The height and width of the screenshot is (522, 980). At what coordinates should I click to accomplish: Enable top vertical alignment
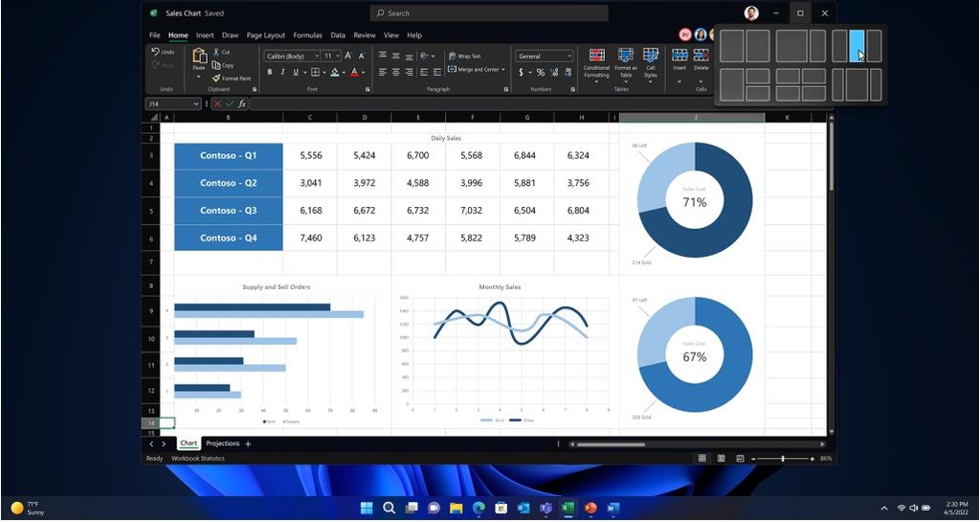(x=383, y=56)
